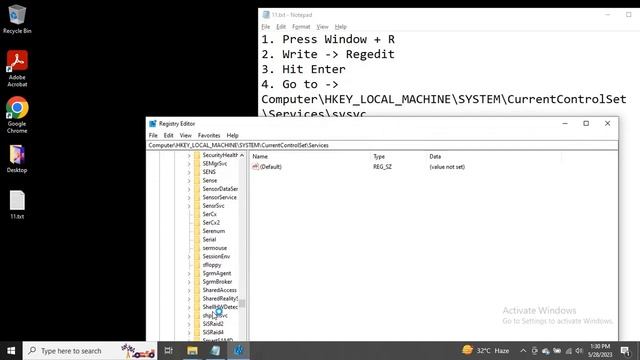Expand the Sense key

click(x=189, y=180)
